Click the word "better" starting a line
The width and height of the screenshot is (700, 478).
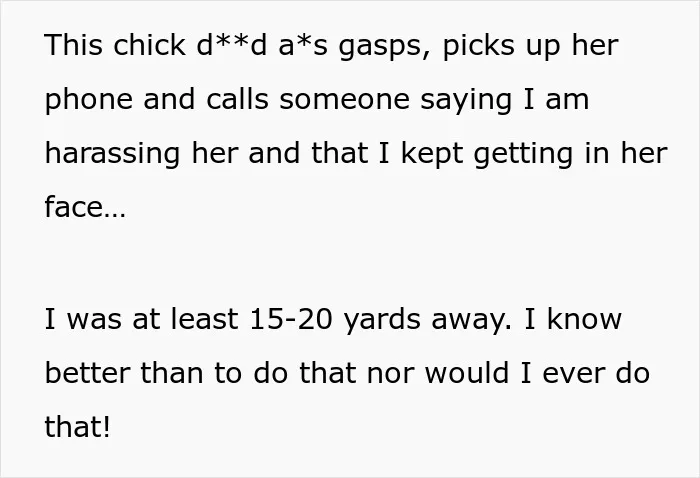87,373
